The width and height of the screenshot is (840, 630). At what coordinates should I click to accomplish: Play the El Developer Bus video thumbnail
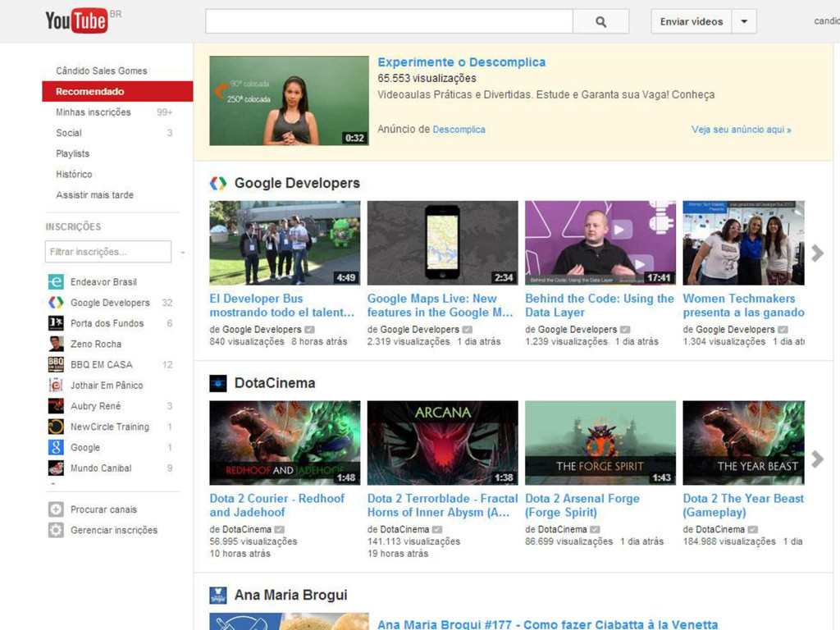[285, 243]
